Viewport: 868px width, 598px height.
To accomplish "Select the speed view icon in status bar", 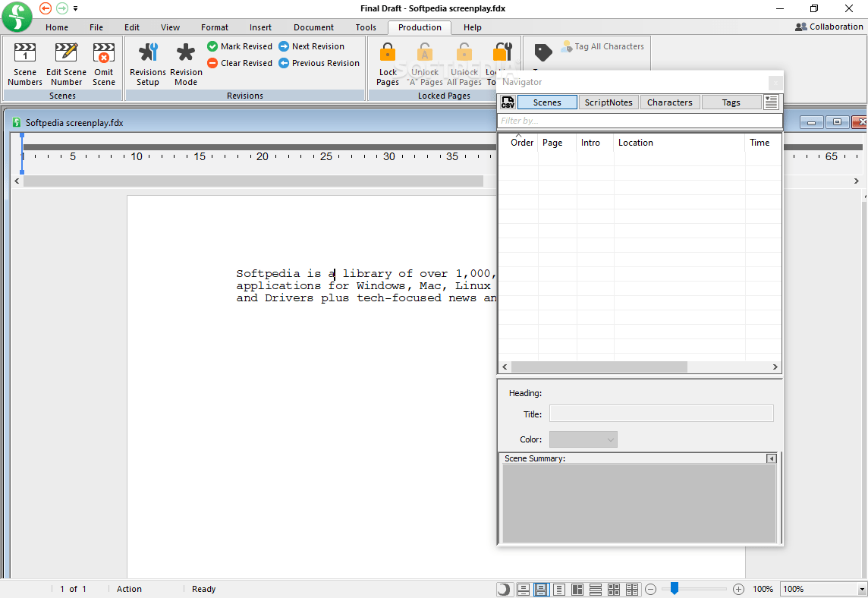I will tap(559, 589).
